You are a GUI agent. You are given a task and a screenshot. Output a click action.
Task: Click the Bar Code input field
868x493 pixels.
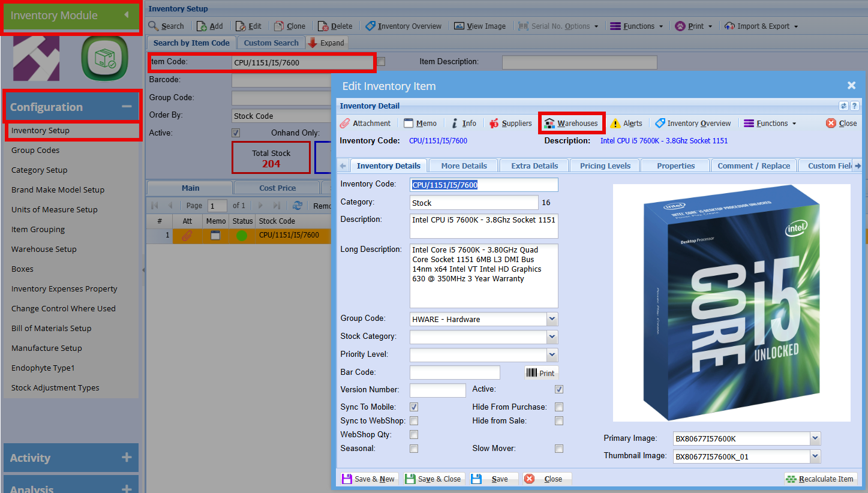pos(455,373)
